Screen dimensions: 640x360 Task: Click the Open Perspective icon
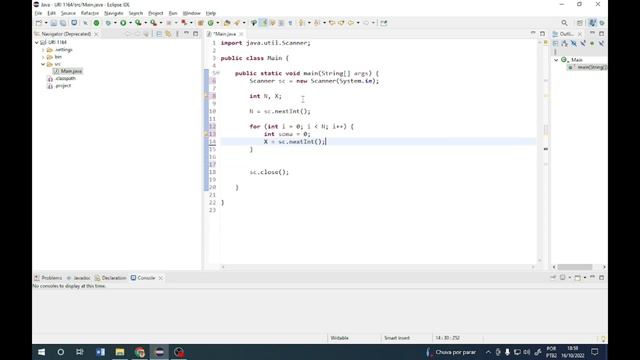pyautogui.click(x=580, y=23)
